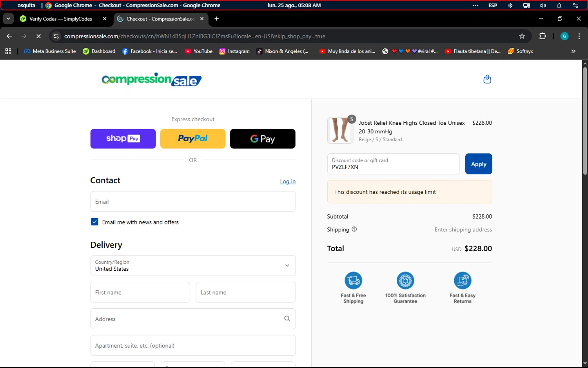Open the Dashboard bookmark
The height and width of the screenshot is (368, 588).
point(99,51)
